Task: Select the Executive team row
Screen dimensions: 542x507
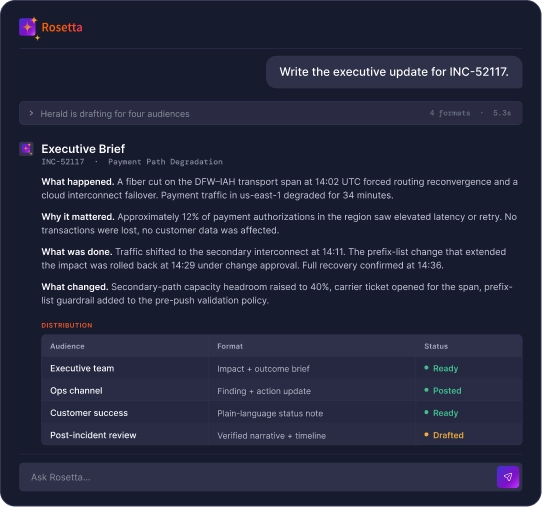Action: point(281,368)
